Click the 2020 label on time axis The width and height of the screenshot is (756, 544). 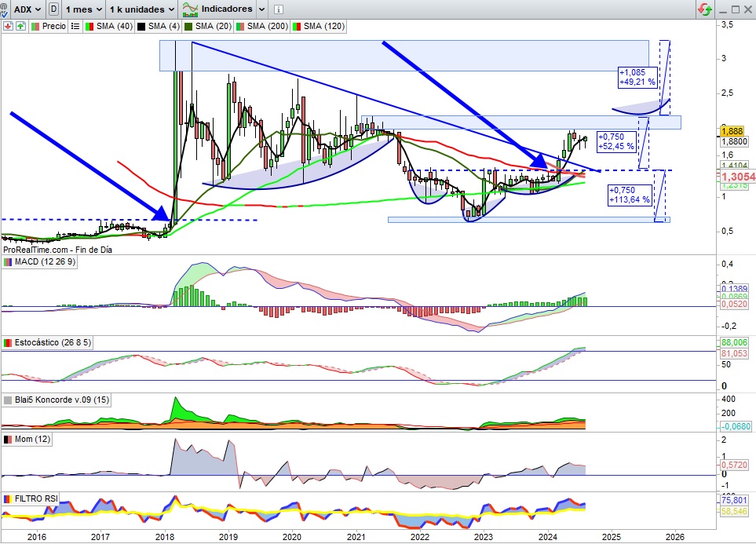click(x=292, y=537)
